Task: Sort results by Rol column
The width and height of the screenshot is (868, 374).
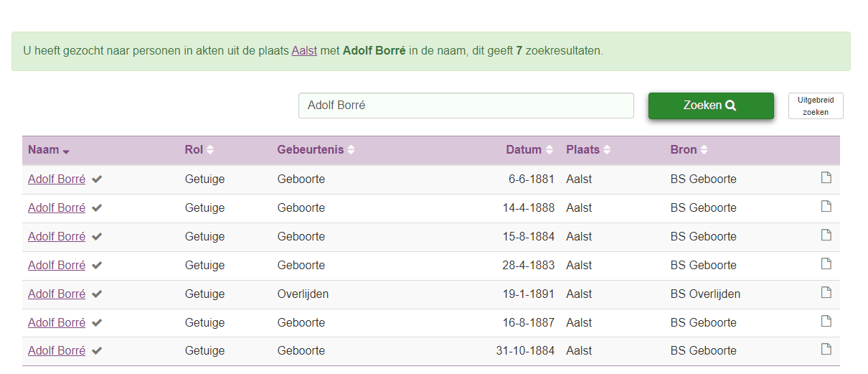Action: click(199, 150)
